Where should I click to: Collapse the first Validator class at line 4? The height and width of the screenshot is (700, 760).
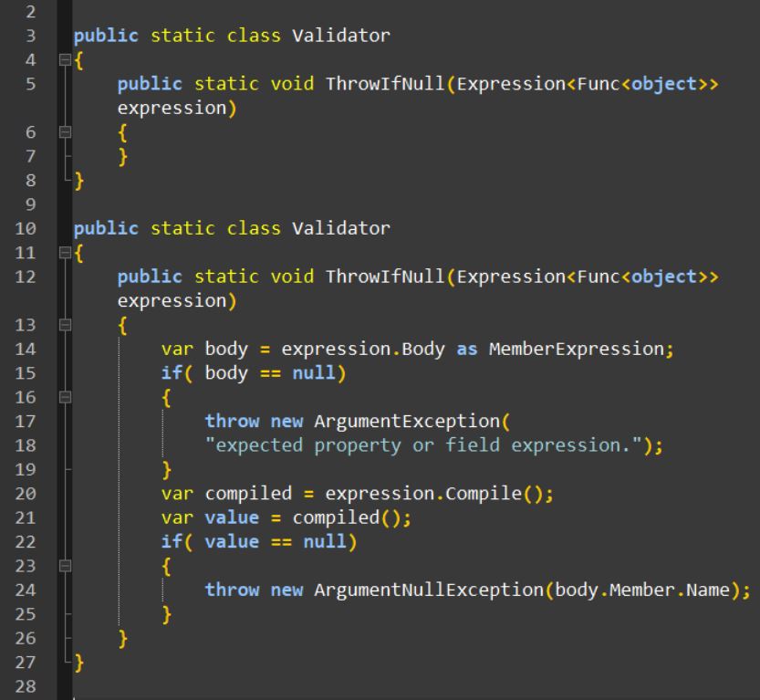click(64, 61)
